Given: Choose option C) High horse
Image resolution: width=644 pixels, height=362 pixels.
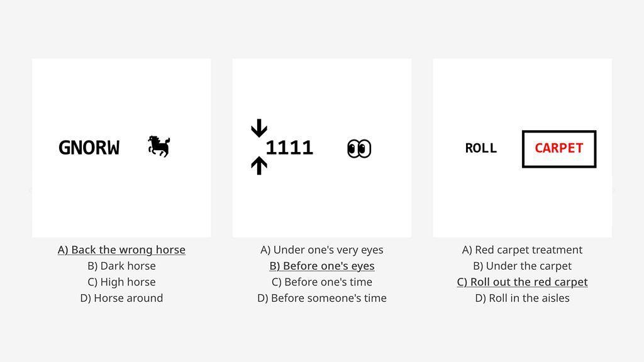Looking at the screenshot, I should 121,282.
